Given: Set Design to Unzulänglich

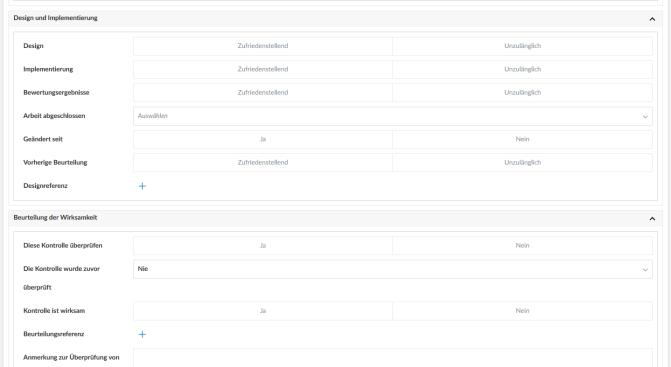Looking at the screenshot, I should [x=523, y=46].
